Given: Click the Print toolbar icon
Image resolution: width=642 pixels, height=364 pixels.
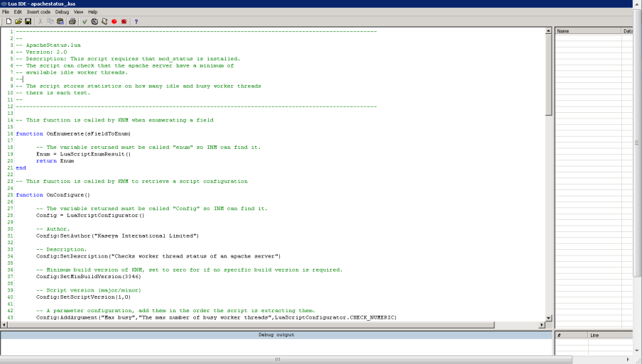Looking at the screenshot, I should (72, 21).
